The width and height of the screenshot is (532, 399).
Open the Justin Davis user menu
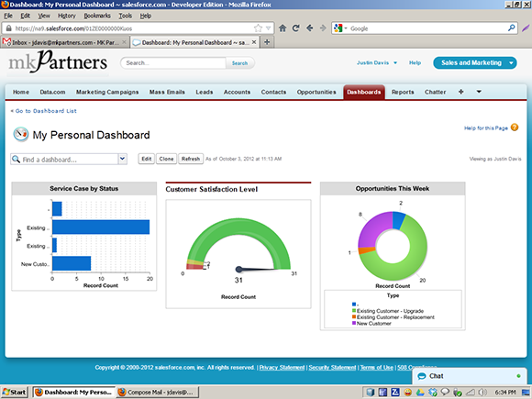click(377, 62)
